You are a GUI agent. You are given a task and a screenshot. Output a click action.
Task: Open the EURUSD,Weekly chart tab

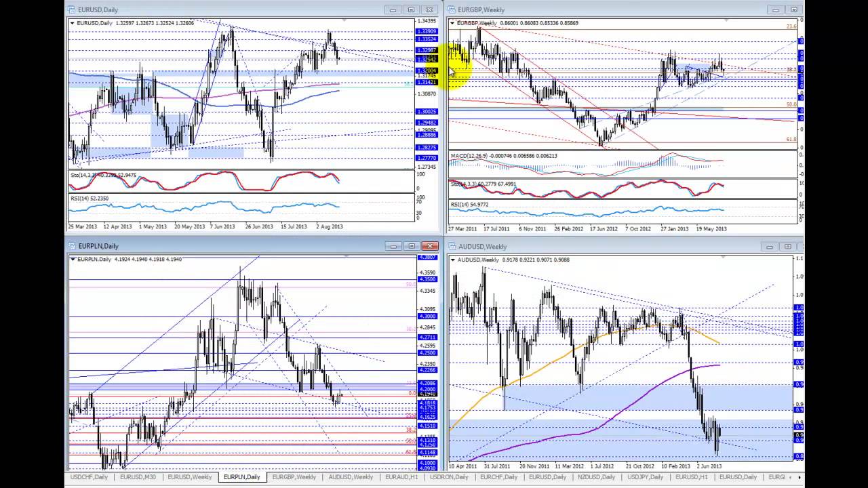click(x=190, y=477)
